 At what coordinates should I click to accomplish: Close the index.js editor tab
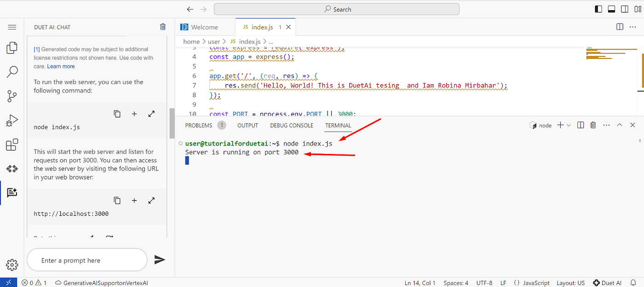(288, 27)
